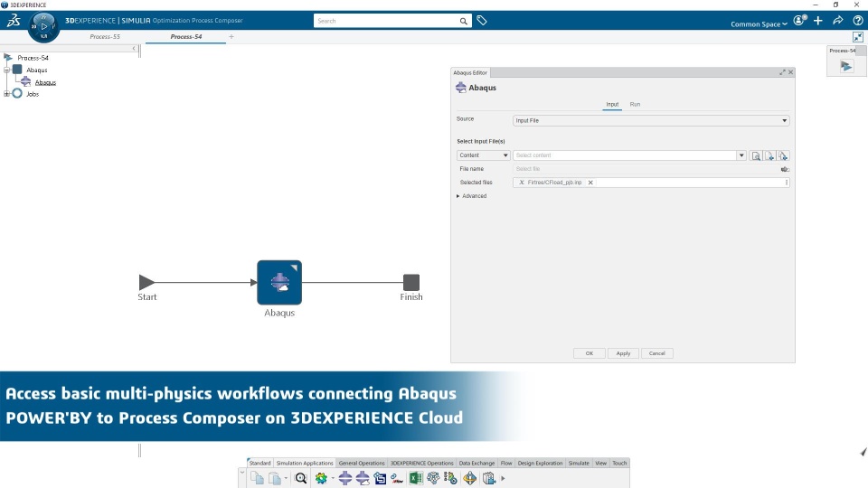Open the Design Exploration tab
The image size is (868, 488).
[541, 463]
